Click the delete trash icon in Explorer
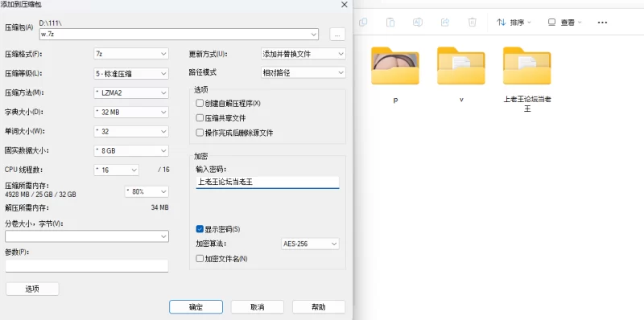644x320 pixels. [x=473, y=23]
